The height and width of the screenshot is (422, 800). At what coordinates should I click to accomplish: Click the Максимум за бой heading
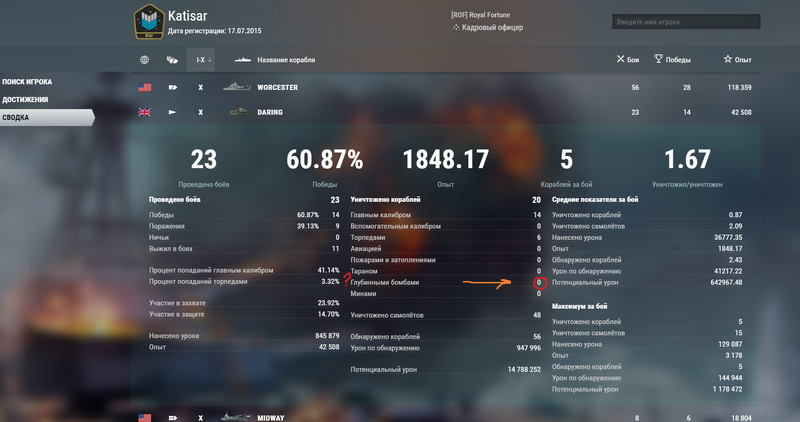tap(580, 306)
